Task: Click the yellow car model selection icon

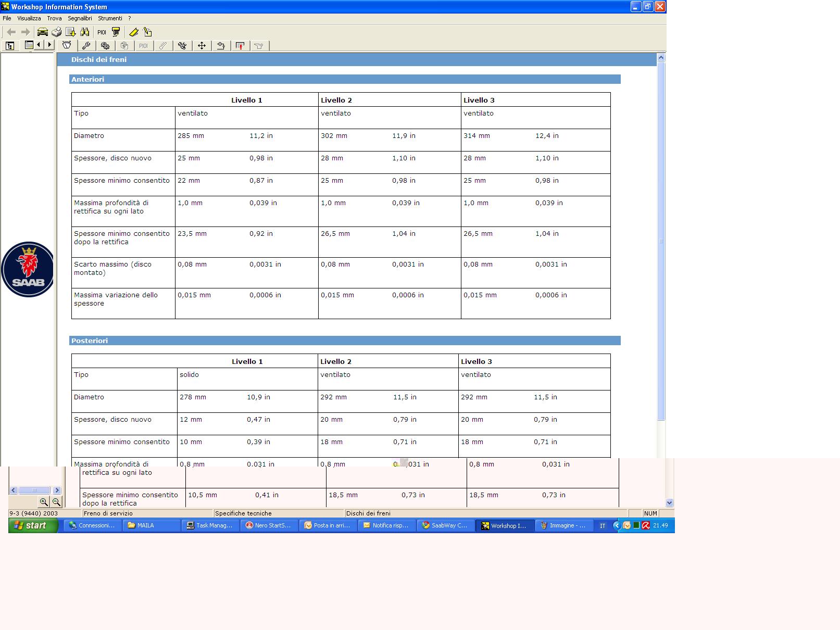Action: point(43,32)
